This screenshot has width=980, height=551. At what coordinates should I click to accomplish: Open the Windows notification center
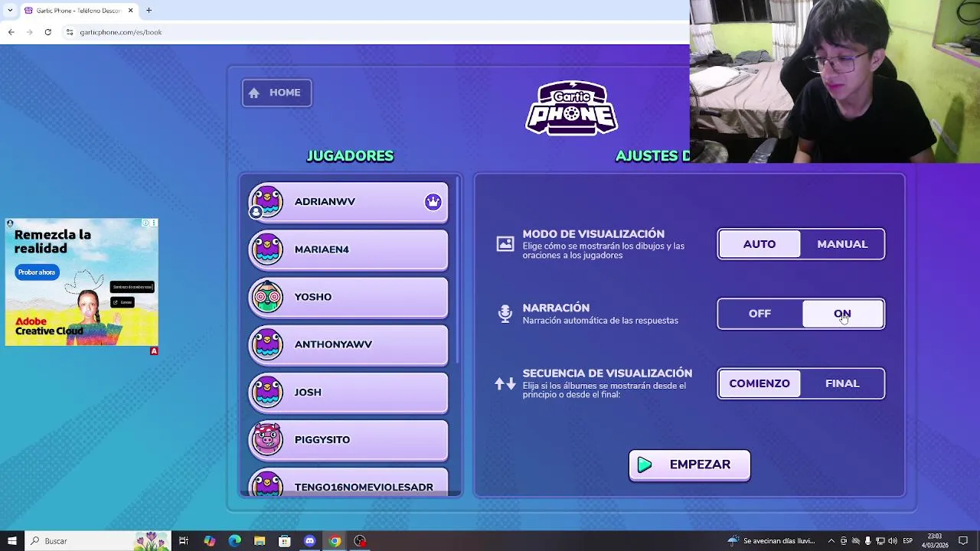pos(964,541)
